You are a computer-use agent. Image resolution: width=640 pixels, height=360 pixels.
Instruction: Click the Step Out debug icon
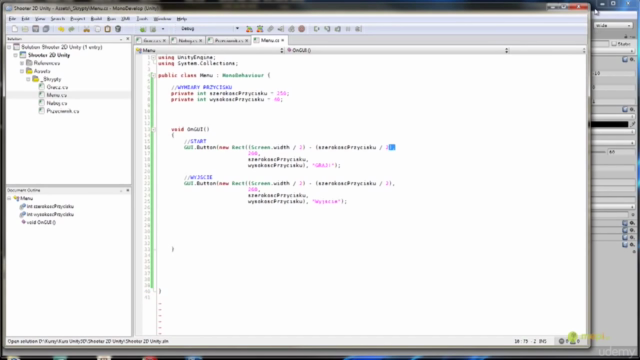coord(338,29)
